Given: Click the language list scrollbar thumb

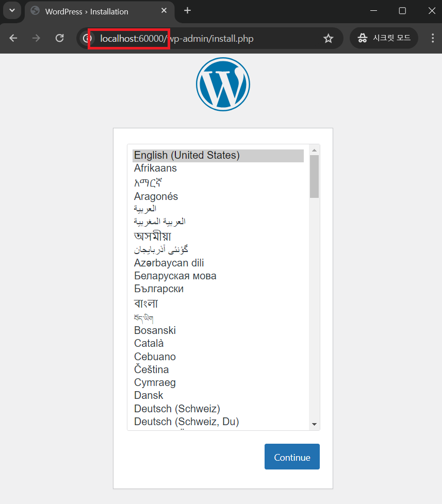Looking at the screenshot, I should [314, 176].
